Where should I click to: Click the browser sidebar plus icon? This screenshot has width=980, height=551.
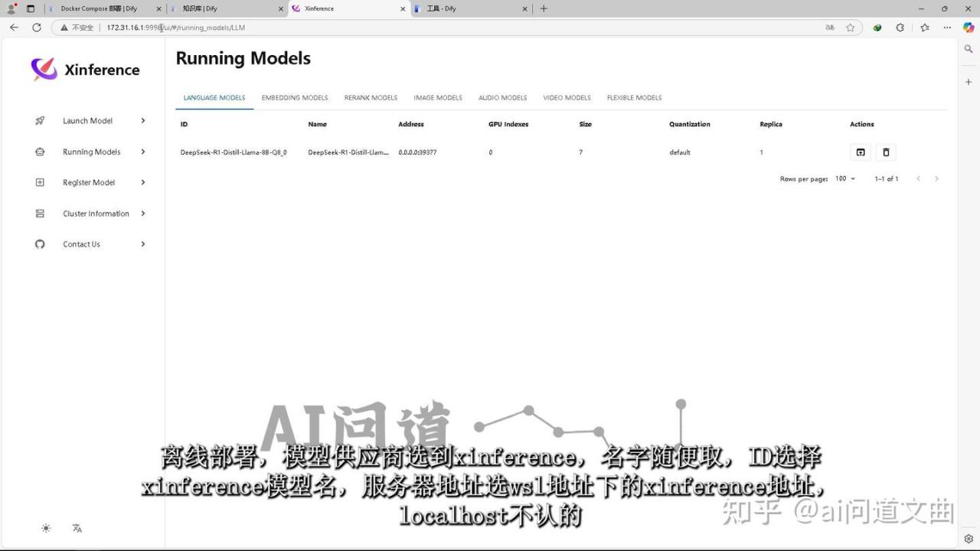point(969,82)
